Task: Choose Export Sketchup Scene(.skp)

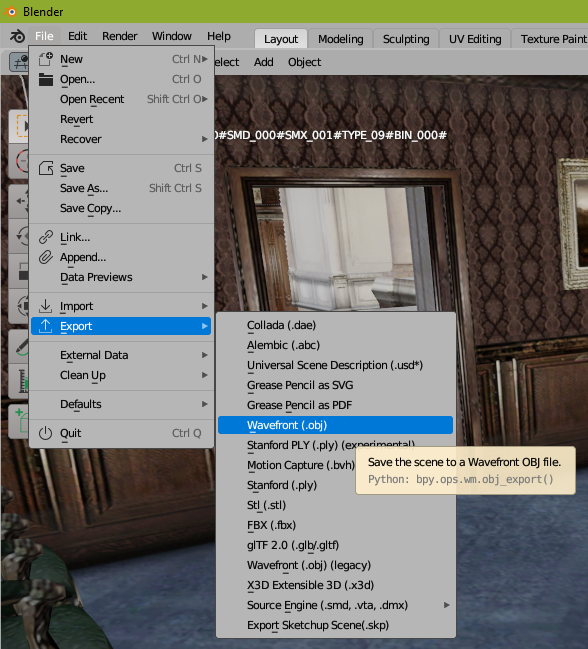Action: 336,625
